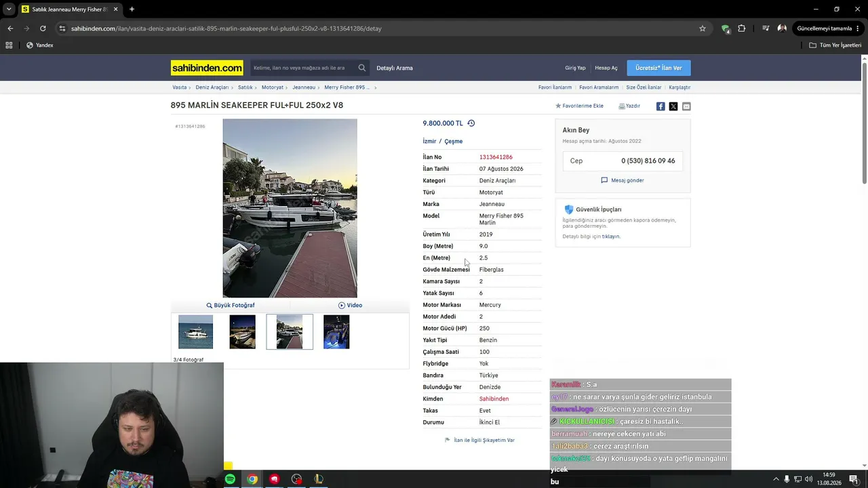
Task: Report listing via İlan ile İlgili Şikayetim Var
Action: 479,441
